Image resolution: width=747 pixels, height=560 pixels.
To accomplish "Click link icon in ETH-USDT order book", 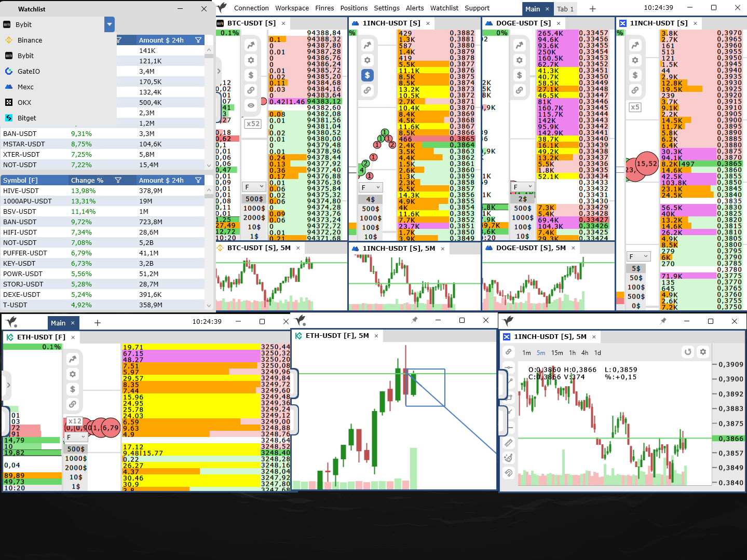I will pos(73,404).
